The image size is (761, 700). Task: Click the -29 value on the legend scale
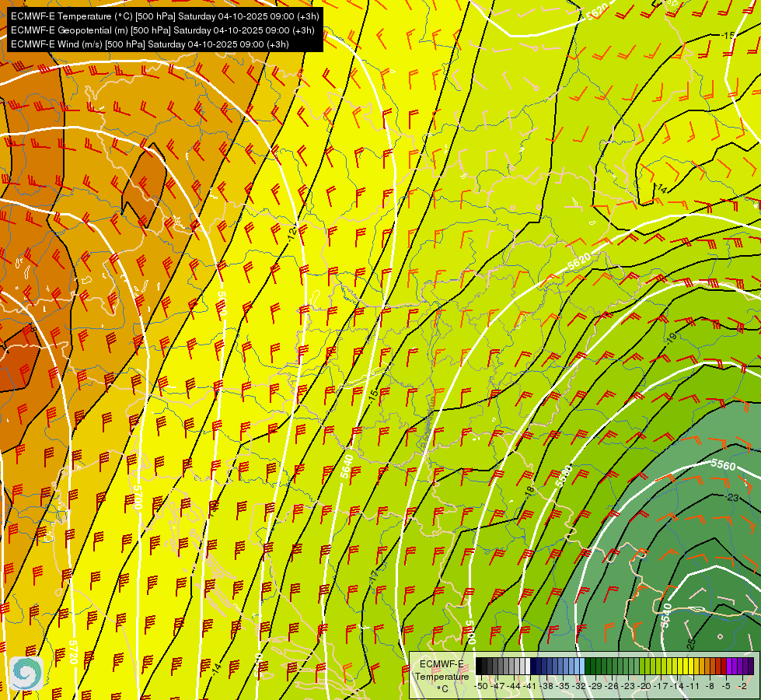(x=595, y=687)
